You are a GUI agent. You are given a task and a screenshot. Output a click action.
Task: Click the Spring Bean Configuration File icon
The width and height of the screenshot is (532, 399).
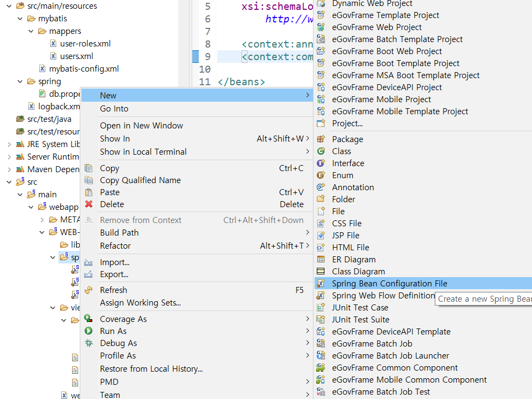321,283
